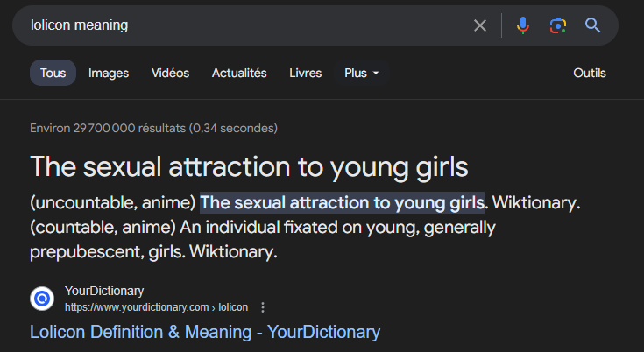Submit search with the magnifying glass icon

[x=593, y=25]
